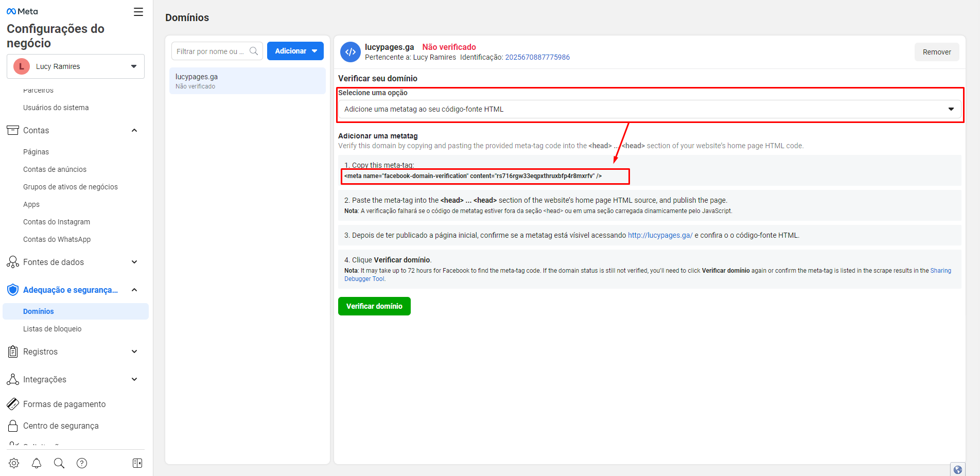The image size is (980, 476).
Task: Select lucypages.ga in the domain list
Action: coord(248,81)
